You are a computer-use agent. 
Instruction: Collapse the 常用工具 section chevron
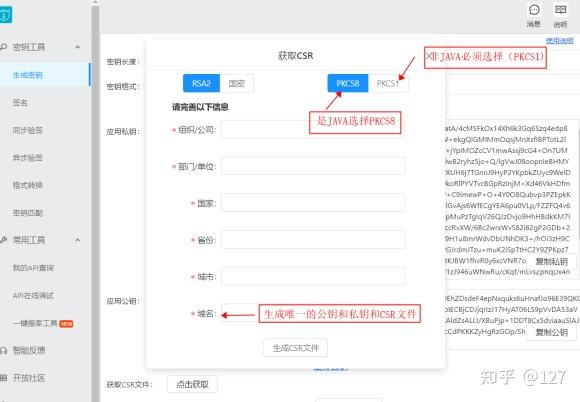tap(78, 240)
